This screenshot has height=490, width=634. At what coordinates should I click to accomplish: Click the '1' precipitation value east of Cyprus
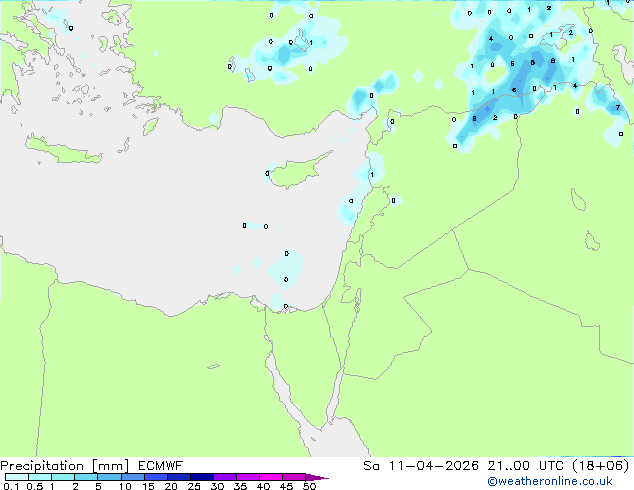pyautogui.click(x=372, y=175)
